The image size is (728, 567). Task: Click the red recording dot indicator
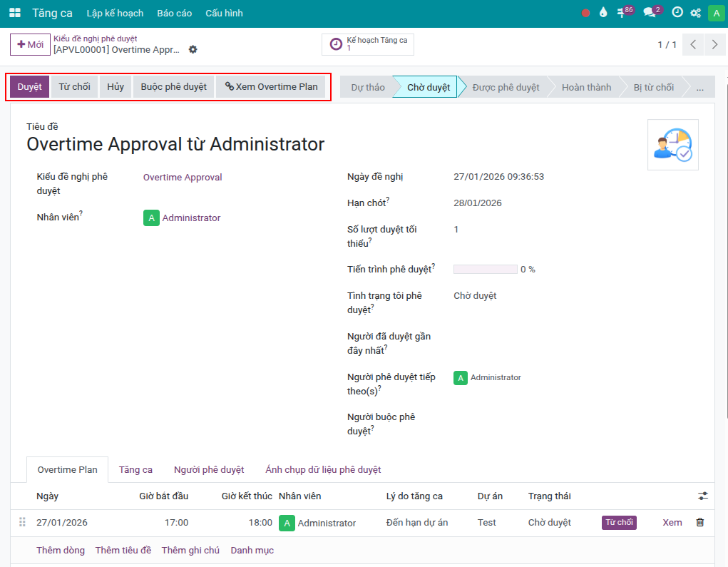[585, 13]
